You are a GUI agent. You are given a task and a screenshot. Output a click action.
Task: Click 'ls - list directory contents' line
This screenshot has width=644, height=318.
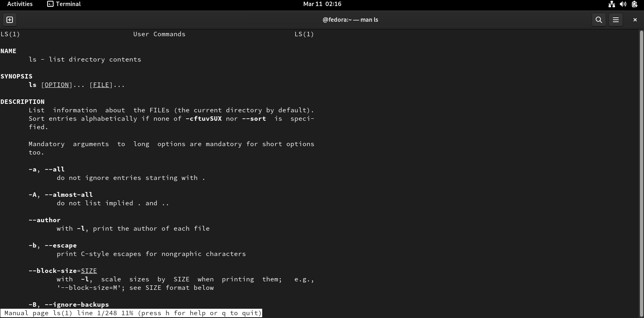[85, 60]
